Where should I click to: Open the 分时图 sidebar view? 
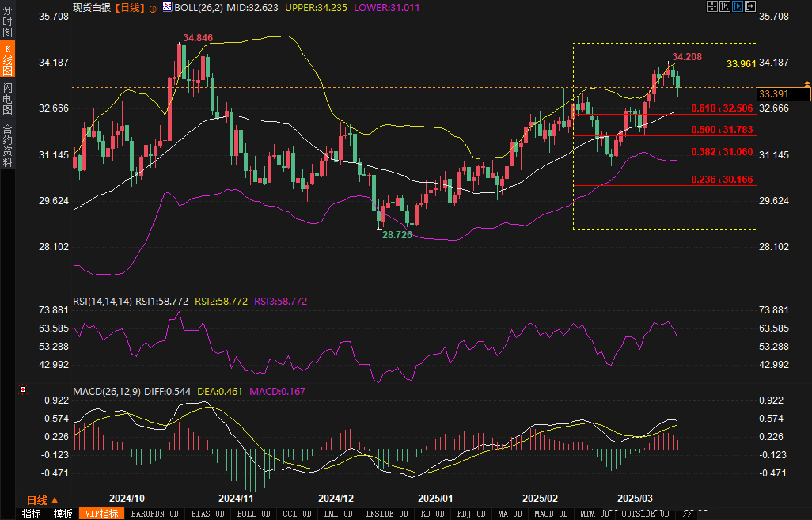pyautogui.click(x=8, y=21)
